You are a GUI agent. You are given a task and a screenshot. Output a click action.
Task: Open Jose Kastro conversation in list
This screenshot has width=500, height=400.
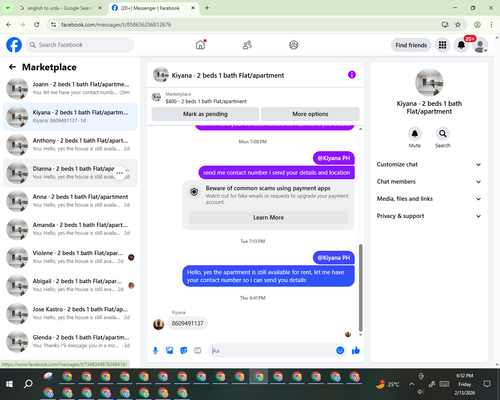[70, 313]
